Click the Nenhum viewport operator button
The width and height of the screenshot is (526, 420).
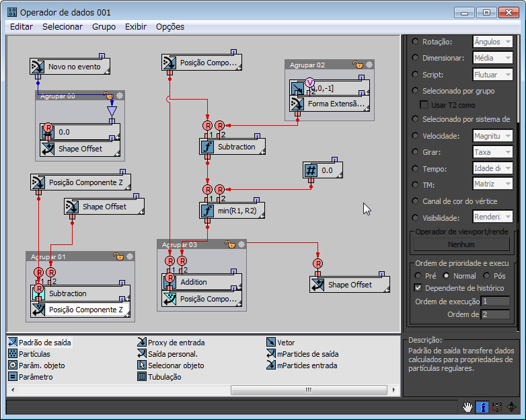point(461,244)
